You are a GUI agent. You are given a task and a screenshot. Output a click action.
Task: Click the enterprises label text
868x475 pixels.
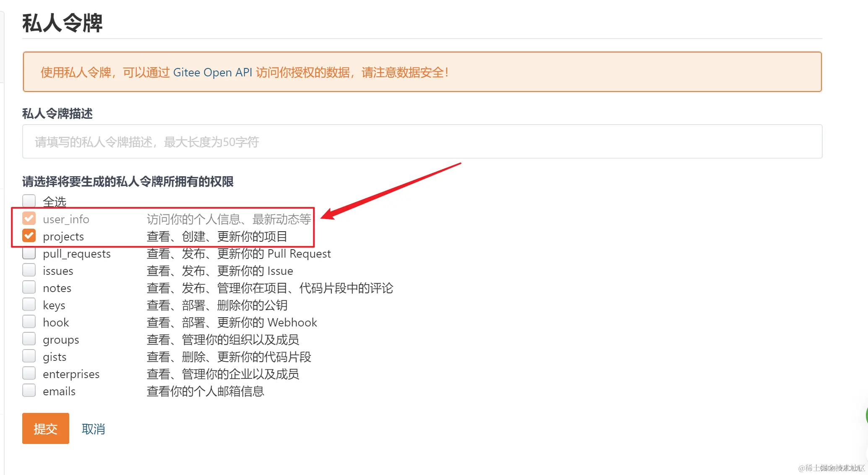71,374
